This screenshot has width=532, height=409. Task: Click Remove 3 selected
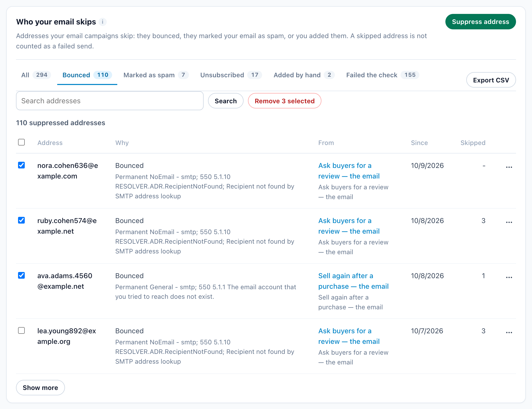tap(285, 101)
